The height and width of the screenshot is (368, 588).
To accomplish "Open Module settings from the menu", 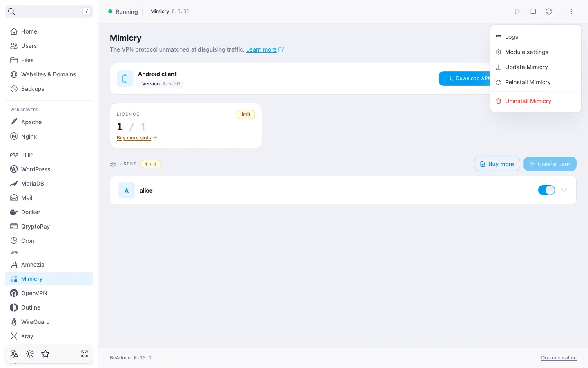I will click(536, 52).
